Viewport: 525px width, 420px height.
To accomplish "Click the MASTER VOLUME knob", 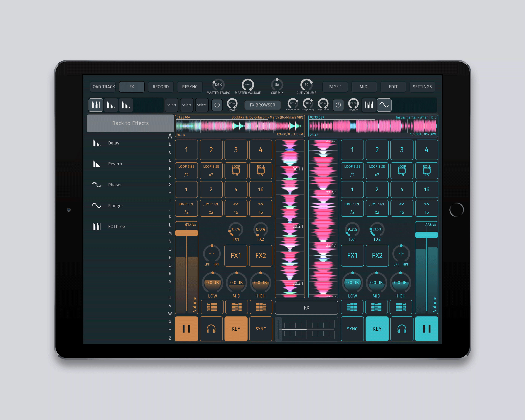I will point(248,85).
